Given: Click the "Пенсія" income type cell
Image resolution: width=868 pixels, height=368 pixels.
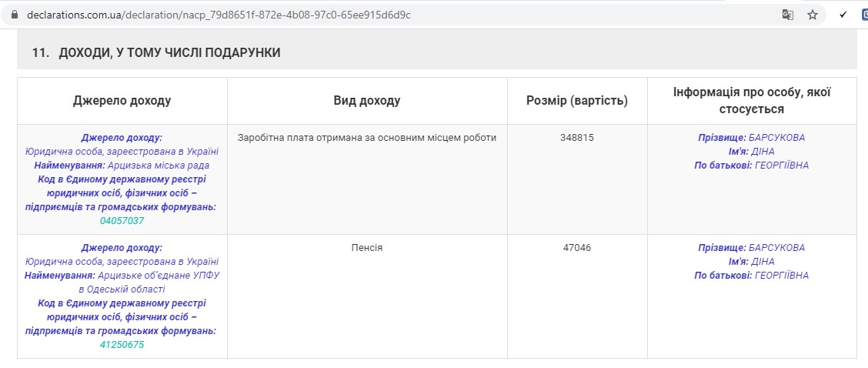Looking at the screenshot, I should (x=367, y=248).
